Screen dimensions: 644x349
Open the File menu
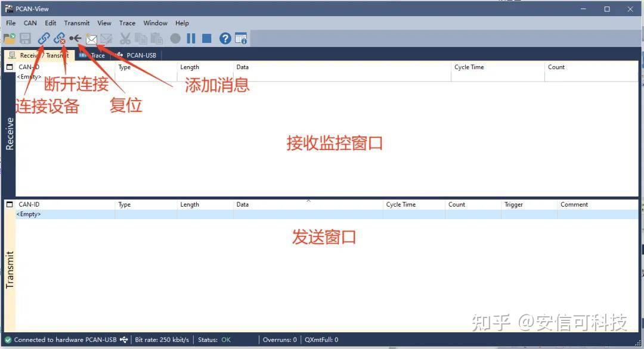click(x=11, y=23)
